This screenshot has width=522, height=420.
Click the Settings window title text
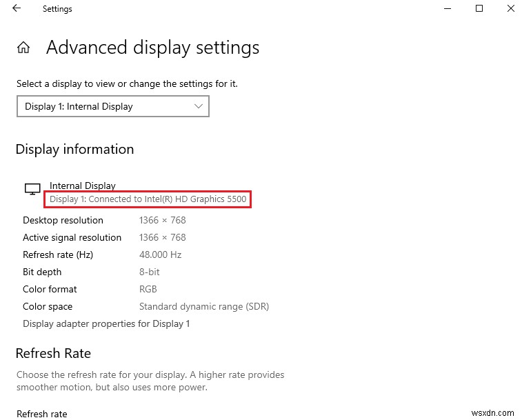57,9
